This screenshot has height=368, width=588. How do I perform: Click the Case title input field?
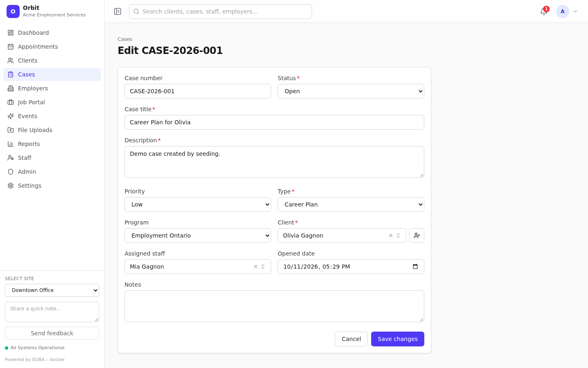[274, 122]
